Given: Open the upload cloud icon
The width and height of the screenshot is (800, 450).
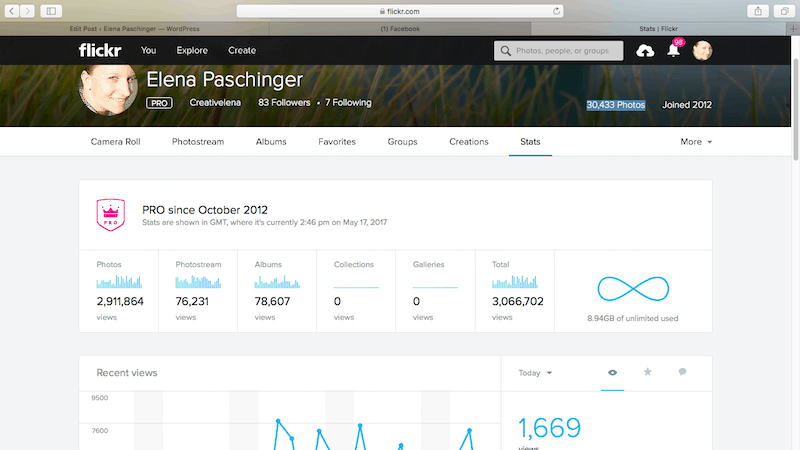Looking at the screenshot, I should coord(645,51).
